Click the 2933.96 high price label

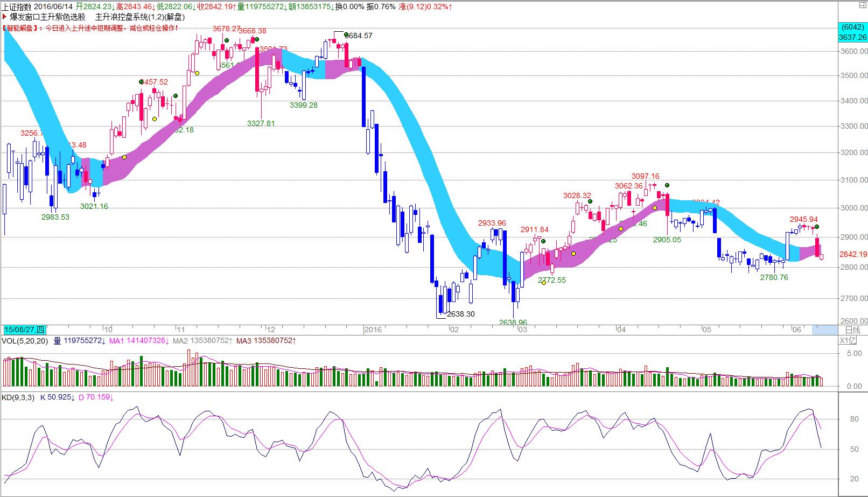[492, 223]
